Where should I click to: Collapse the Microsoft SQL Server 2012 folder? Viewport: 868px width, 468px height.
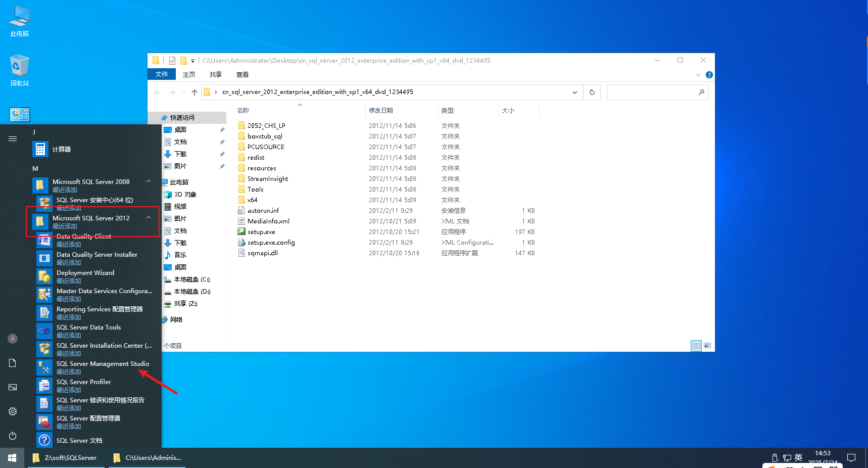(149, 218)
